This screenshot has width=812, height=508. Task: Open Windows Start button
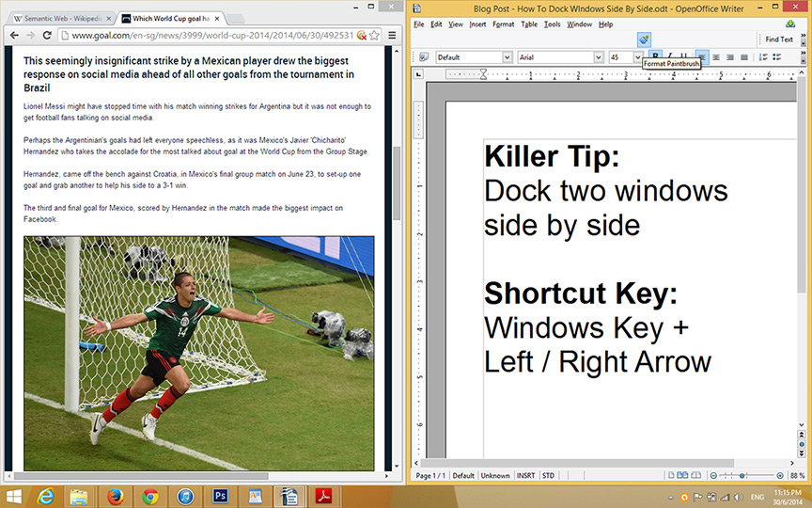13,497
